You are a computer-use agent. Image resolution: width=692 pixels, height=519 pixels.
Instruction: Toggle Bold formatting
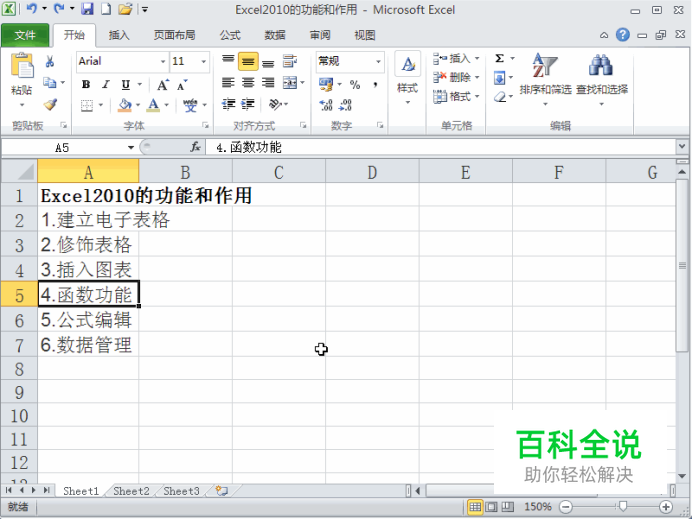coord(86,84)
